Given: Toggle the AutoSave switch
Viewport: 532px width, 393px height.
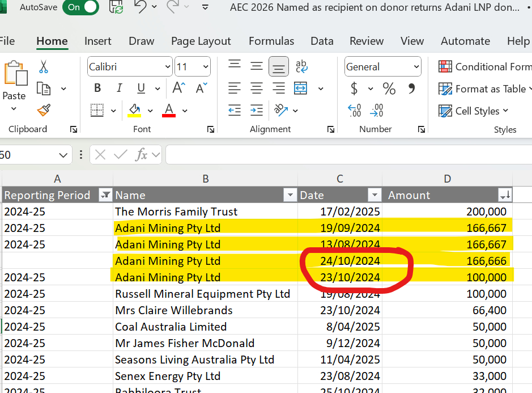Looking at the screenshot, I should [80, 7].
